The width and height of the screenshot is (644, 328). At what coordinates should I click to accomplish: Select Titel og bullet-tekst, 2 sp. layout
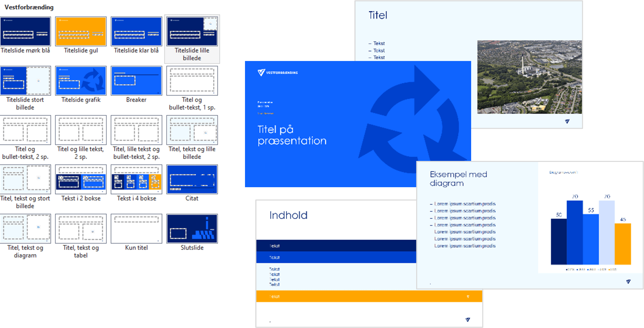coord(25,130)
